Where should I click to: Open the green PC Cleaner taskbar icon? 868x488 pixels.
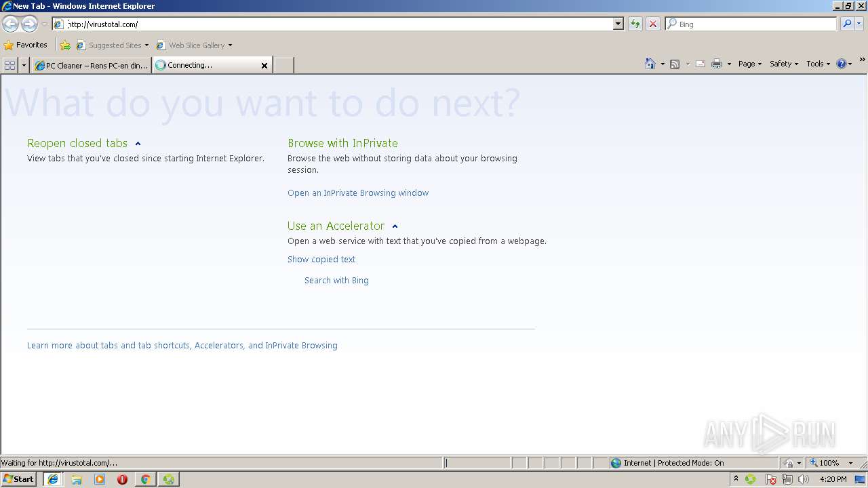pyautogui.click(x=168, y=479)
